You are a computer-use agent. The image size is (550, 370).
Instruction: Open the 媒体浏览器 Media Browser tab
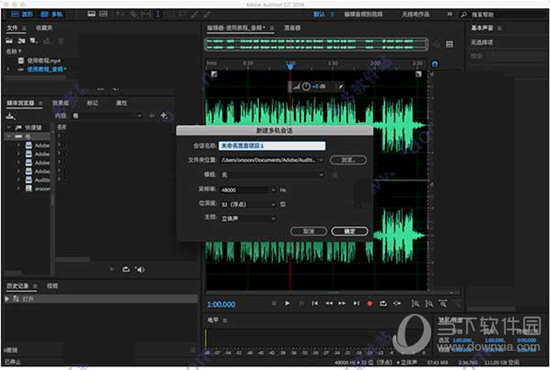coord(20,103)
